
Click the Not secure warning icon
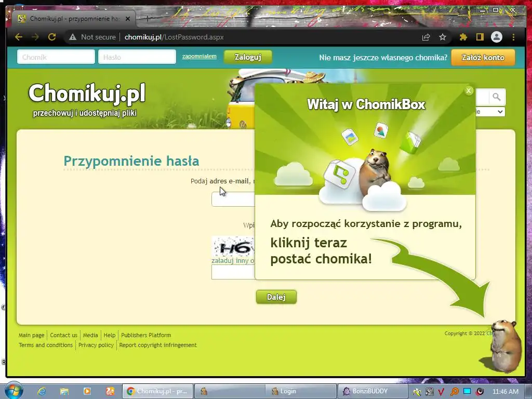[x=73, y=37]
